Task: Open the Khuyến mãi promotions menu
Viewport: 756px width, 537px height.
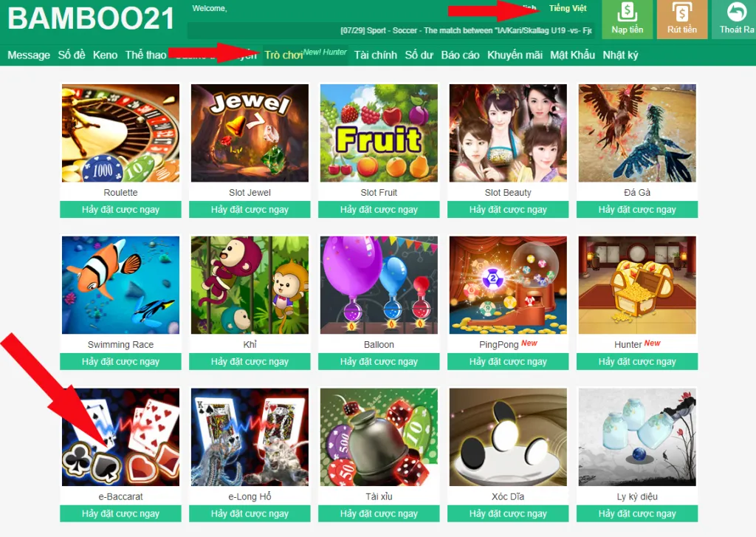Action: [x=515, y=55]
